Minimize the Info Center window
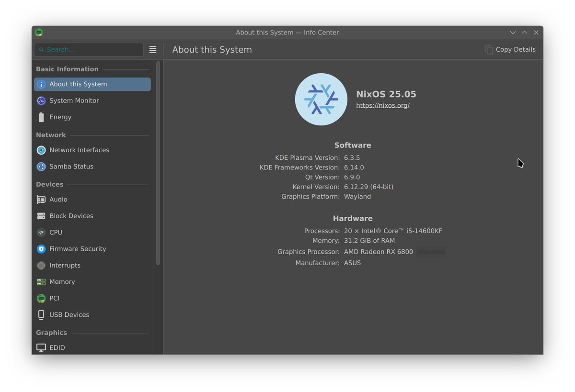The width and height of the screenshot is (575, 392). click(x=513, y=33)
